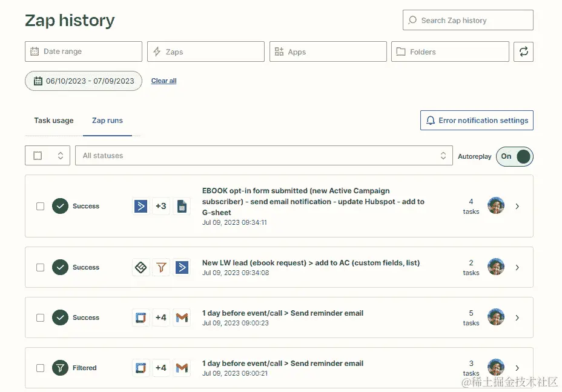Open the New LW lead (ebook request) title
The width and height of the screenshot is (562, 392).
[x=311, y=263]
